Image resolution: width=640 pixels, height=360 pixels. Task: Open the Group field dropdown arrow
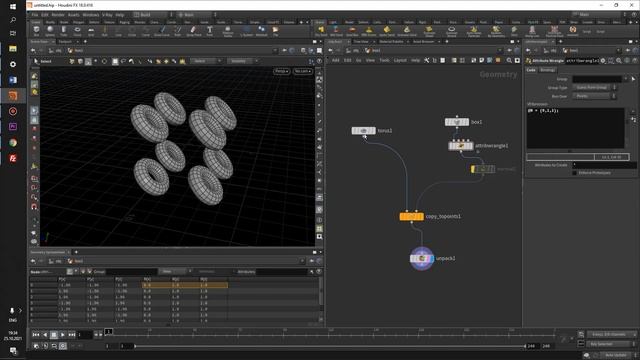(x=626, y=79)
